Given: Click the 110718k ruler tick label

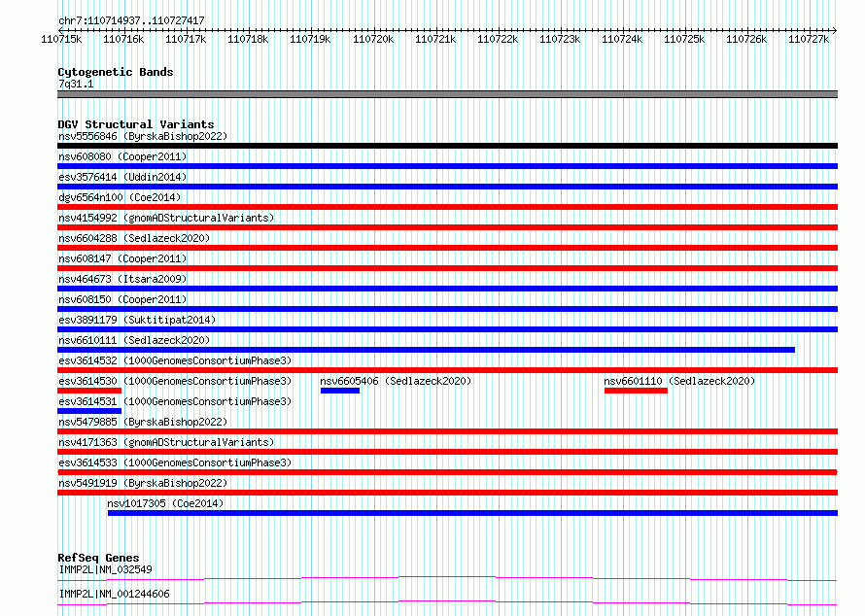Looking at the screenshot, I should tap(248, 39).
